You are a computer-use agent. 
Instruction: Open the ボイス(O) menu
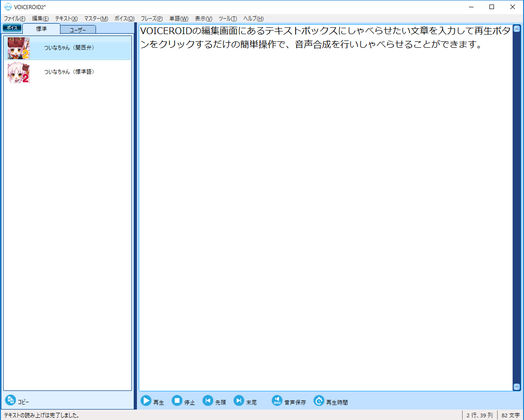(124, 18)
